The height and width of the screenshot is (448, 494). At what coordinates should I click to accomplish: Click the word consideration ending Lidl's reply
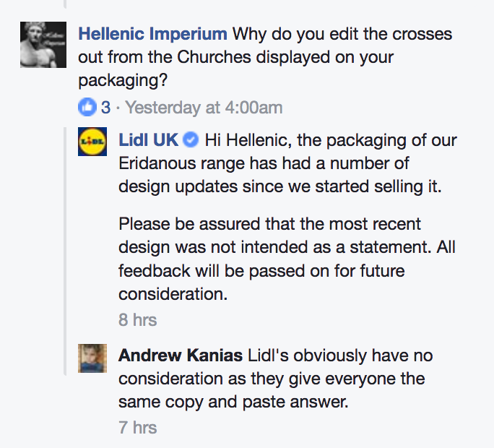(x=173, y=294)
